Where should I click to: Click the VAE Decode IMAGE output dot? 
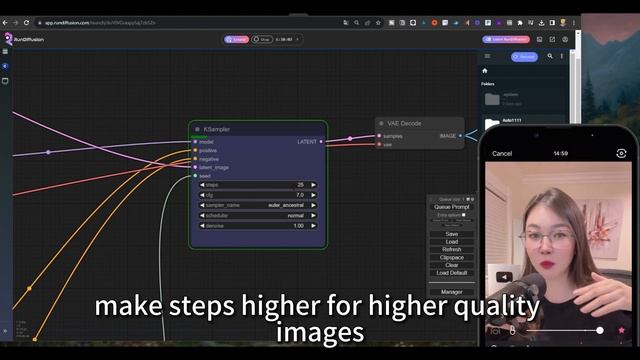(x=460, y=136)
